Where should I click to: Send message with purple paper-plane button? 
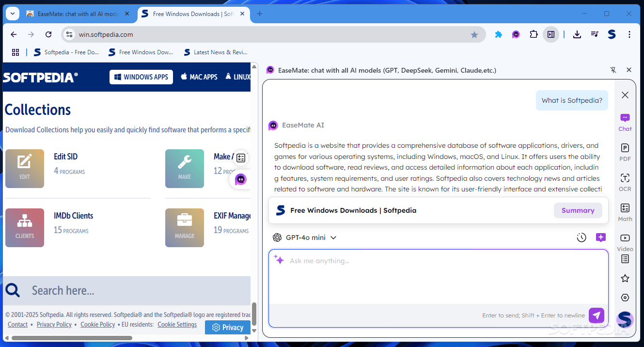(597, 315)
